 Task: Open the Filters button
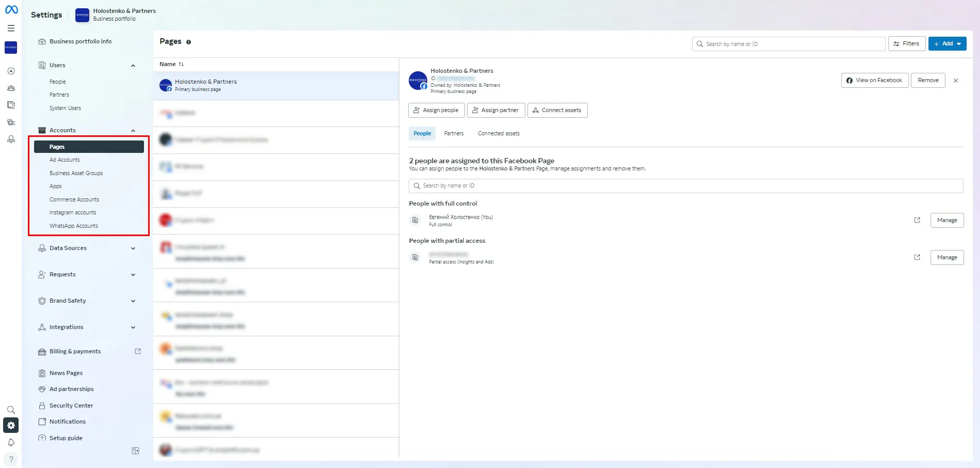906,44
